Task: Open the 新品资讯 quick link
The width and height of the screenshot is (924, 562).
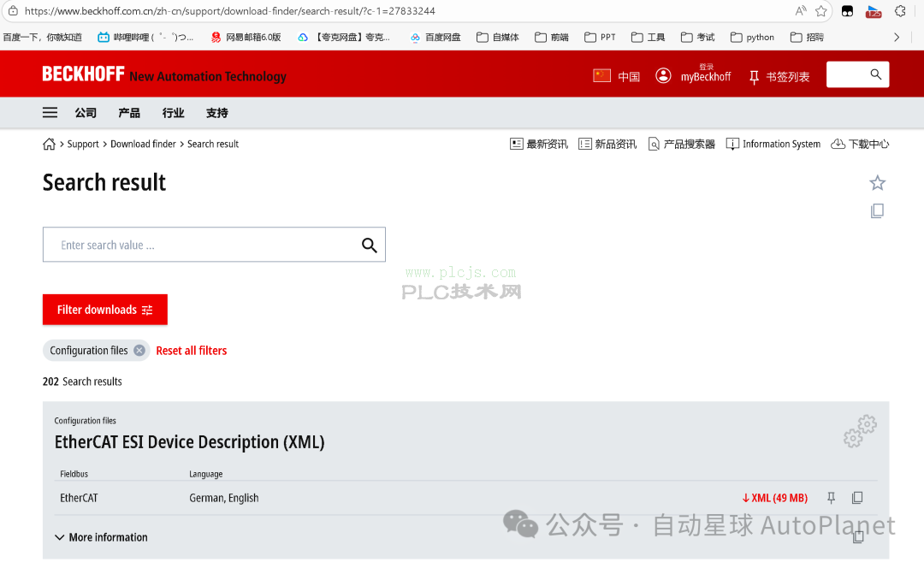Action: (x=607, y=144)
